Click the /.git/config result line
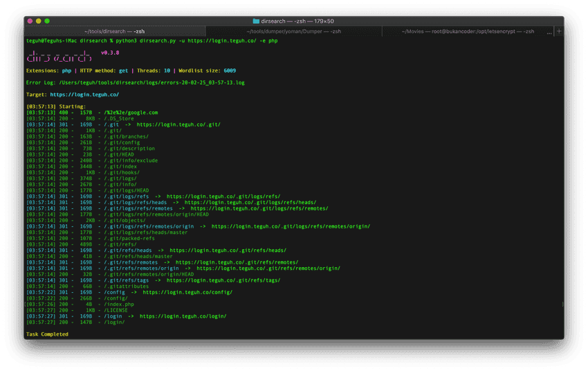 tap(120, 143)
